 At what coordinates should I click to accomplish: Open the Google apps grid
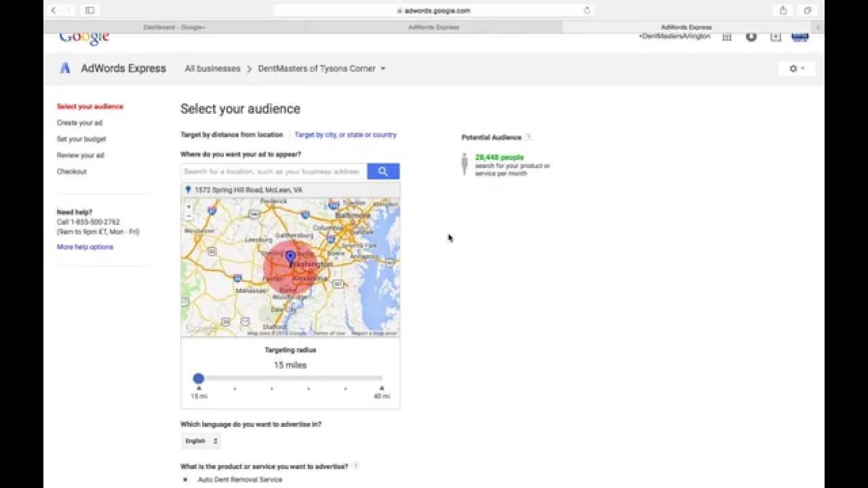727,37
